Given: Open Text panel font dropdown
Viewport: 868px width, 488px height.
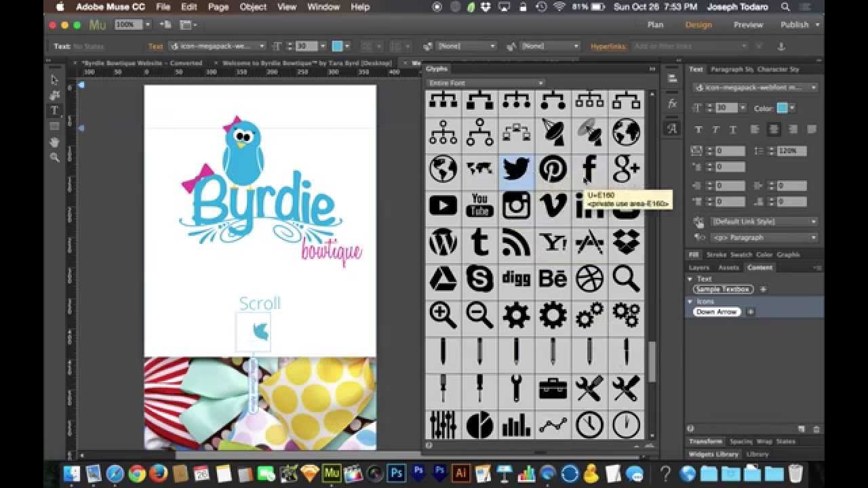Looking at the screenshot, I should pyautogui.click(x=755, y=87).
